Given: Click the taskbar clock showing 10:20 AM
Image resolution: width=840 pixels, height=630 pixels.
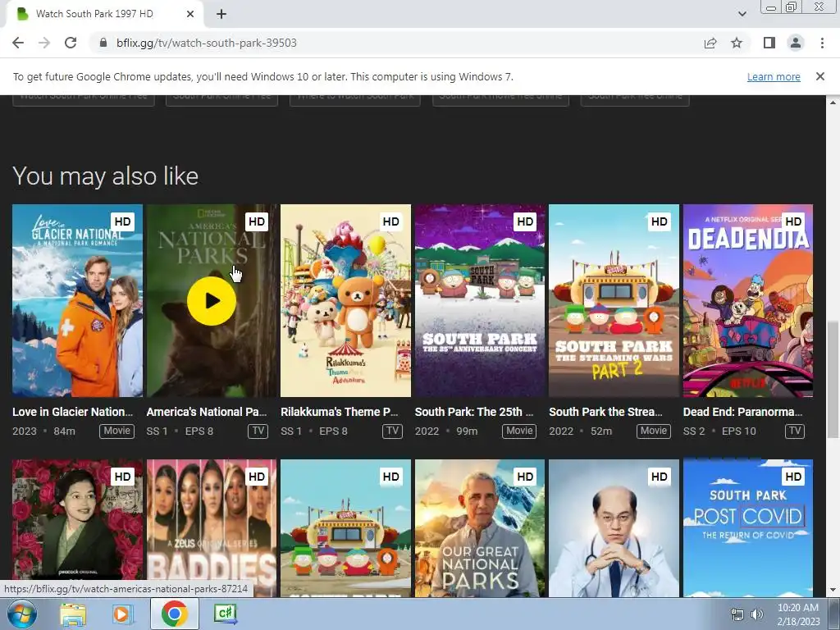Looking at the screenshot, I should (x=798, y=614).
